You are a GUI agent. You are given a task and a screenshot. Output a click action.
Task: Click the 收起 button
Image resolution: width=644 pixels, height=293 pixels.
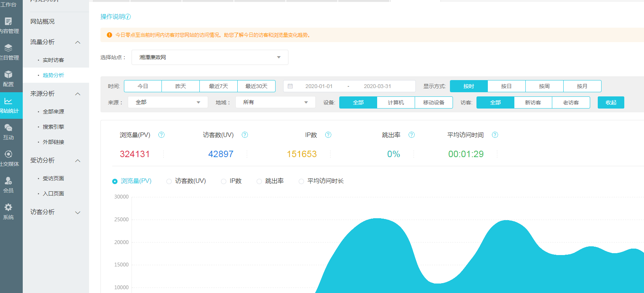[x=611, y=102]
